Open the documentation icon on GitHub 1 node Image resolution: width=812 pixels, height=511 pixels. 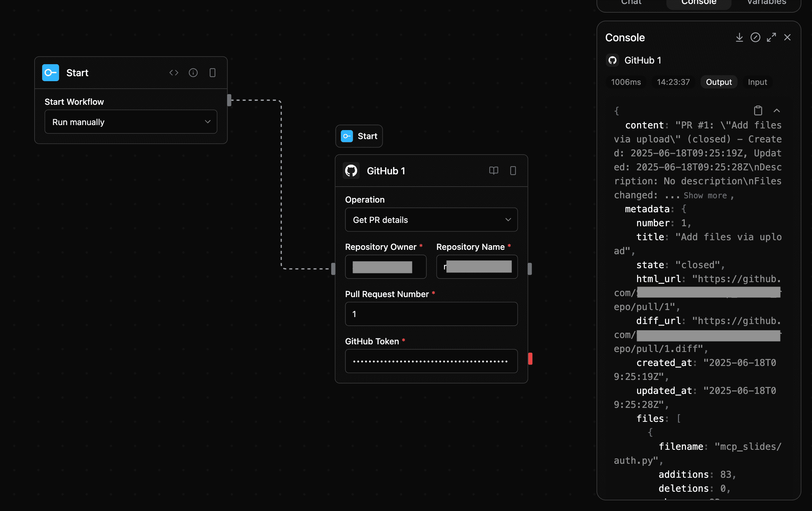click(x=493, y=171)
